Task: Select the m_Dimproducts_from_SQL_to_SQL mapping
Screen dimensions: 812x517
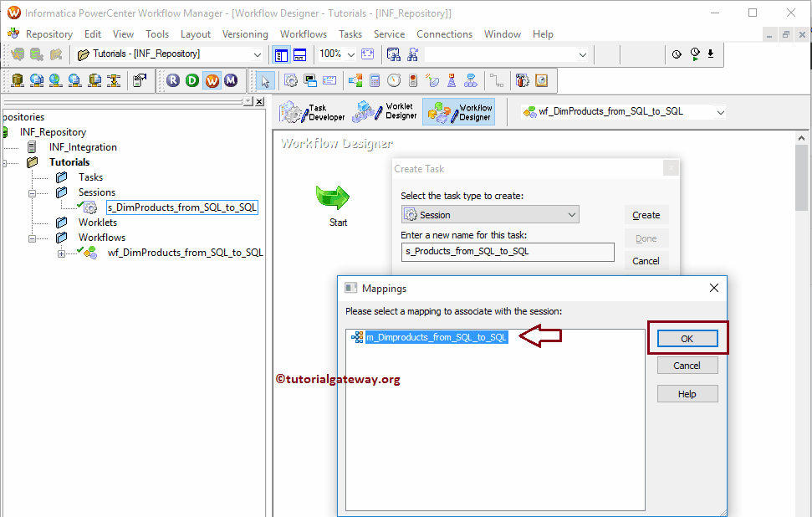Action: click(436, 337)
